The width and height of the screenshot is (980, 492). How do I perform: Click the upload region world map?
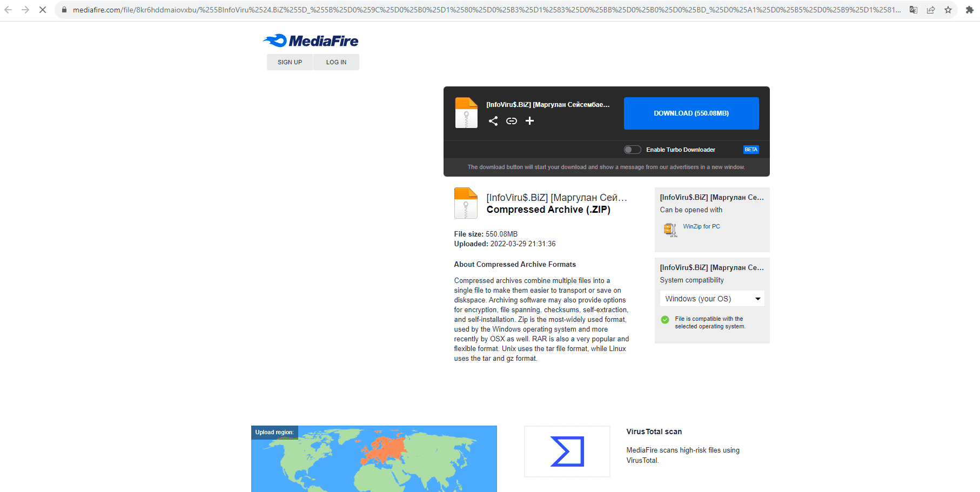click(374, 459)
